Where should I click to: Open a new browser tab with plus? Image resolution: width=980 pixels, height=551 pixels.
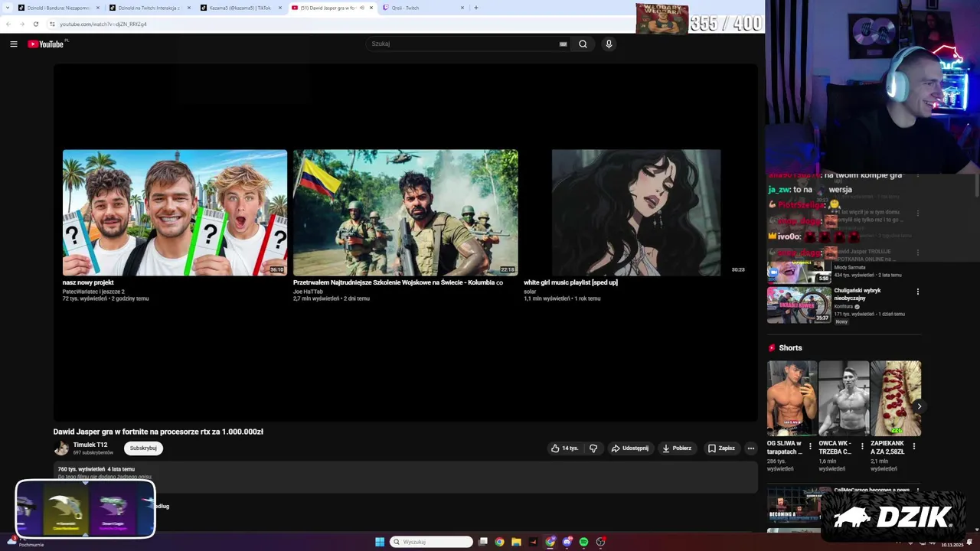[476, 8]
